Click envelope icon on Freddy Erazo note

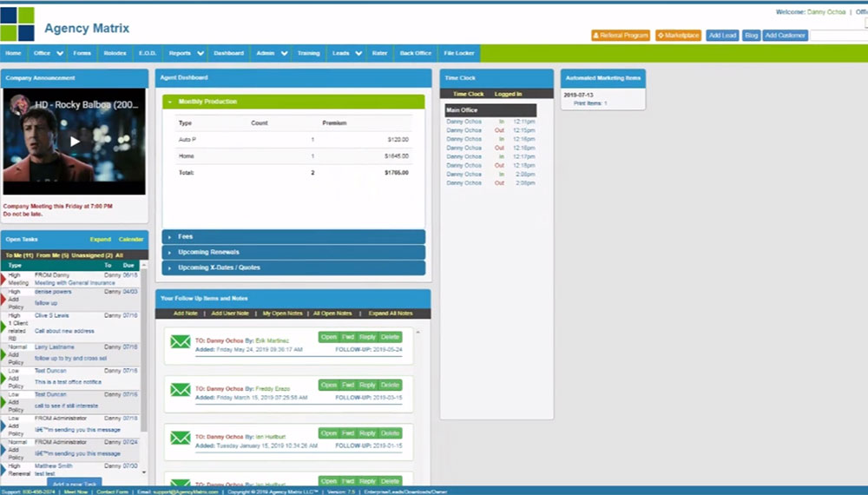pos(181,389)
